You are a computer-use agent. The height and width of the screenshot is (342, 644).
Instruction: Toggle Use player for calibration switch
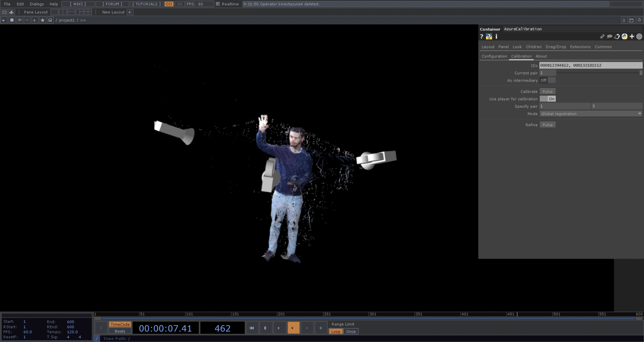pyautogui.click(x=548, y=99)
